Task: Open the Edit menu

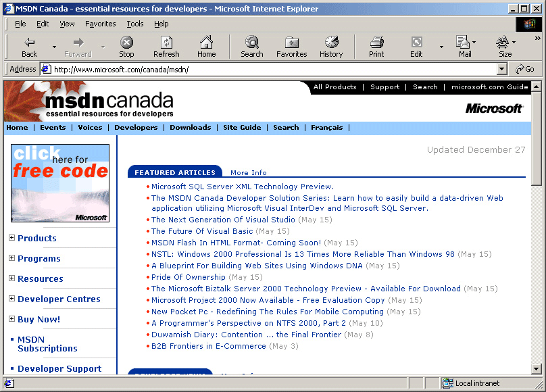Action: 43,24
